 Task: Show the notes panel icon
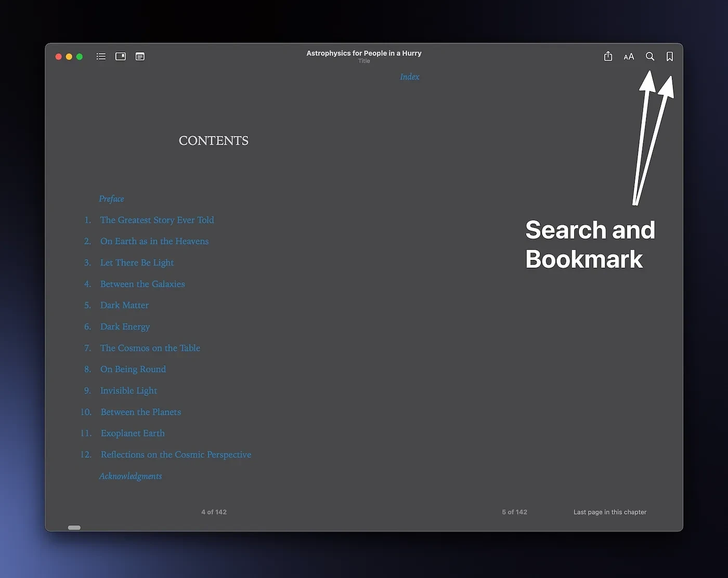(x=140, y=57)
